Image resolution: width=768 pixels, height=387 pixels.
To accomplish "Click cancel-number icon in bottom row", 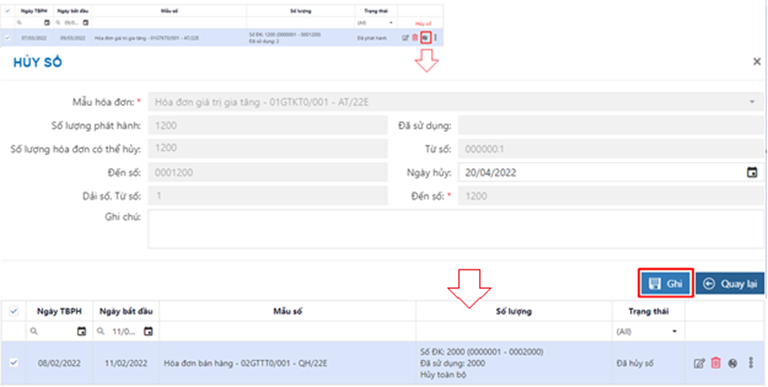I will (733, 363).
